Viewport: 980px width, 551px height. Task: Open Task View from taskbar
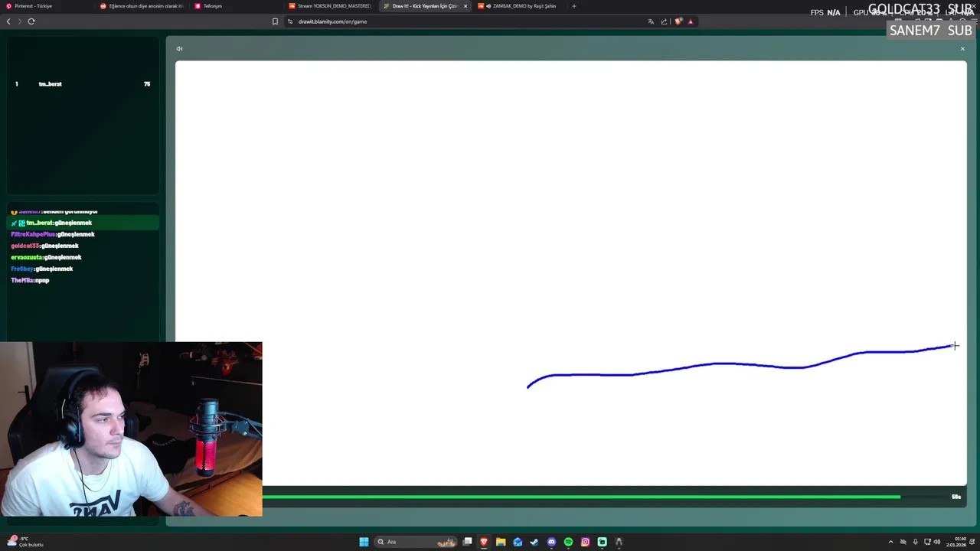click(x=467, y=542)
